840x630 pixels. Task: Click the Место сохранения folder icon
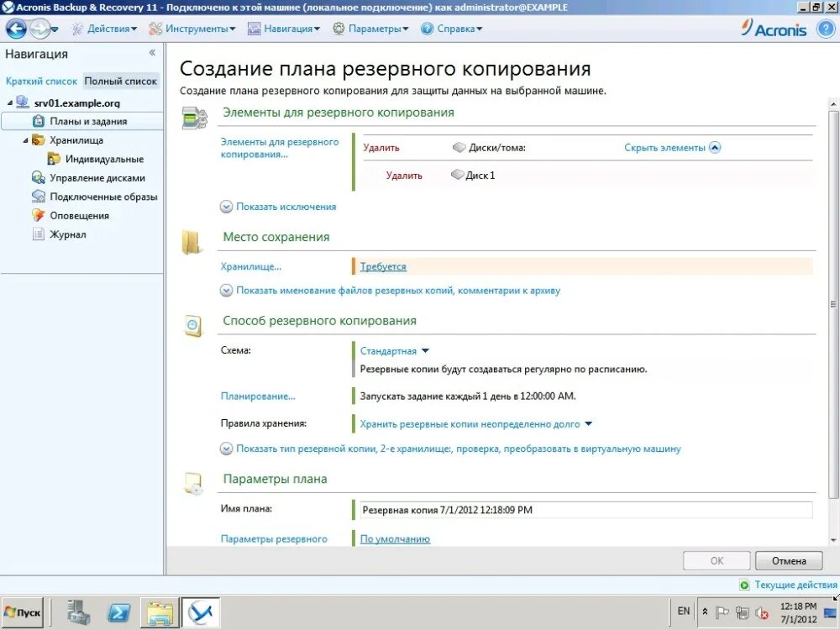[x=192, y=242]
